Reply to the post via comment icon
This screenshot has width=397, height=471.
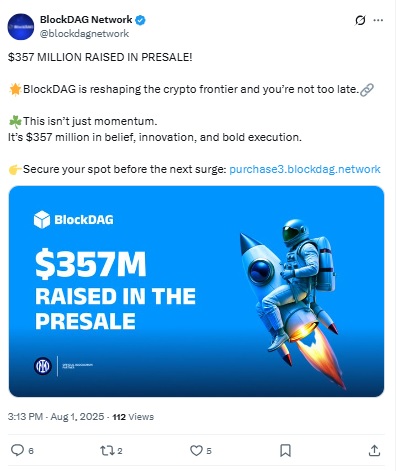pyautogui.click(x=17, y=450)
